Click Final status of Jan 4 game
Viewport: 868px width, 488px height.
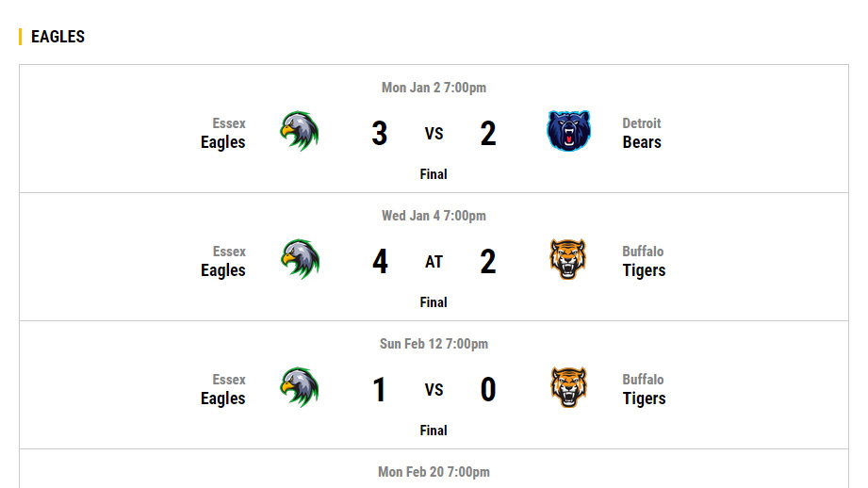434,302
